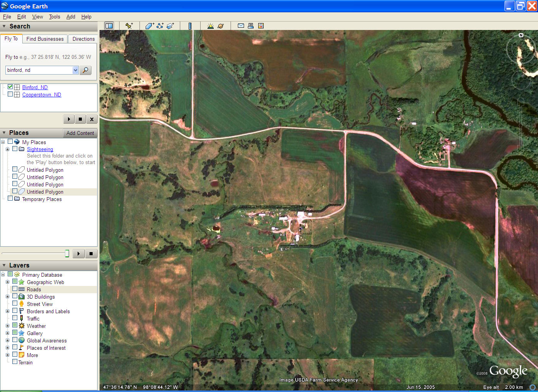Enable the Street View layer checkbox
This screenshot has width=538, height=392.
tap(15, 304)
